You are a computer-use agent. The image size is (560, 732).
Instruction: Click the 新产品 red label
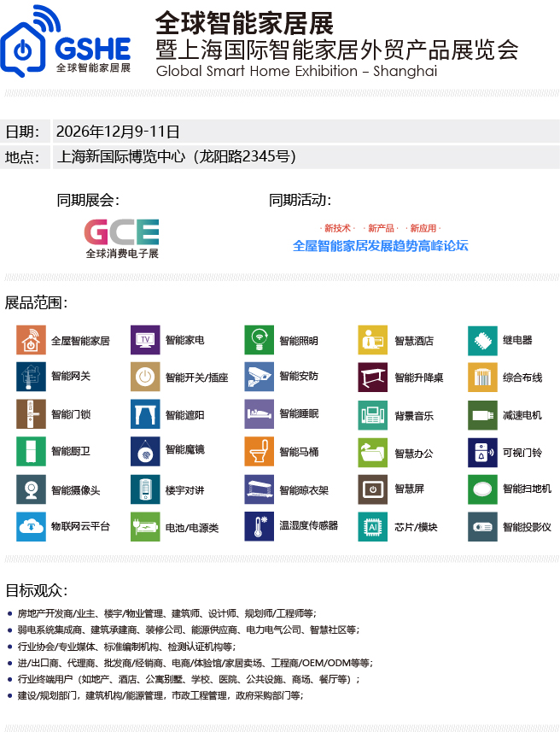381,228
